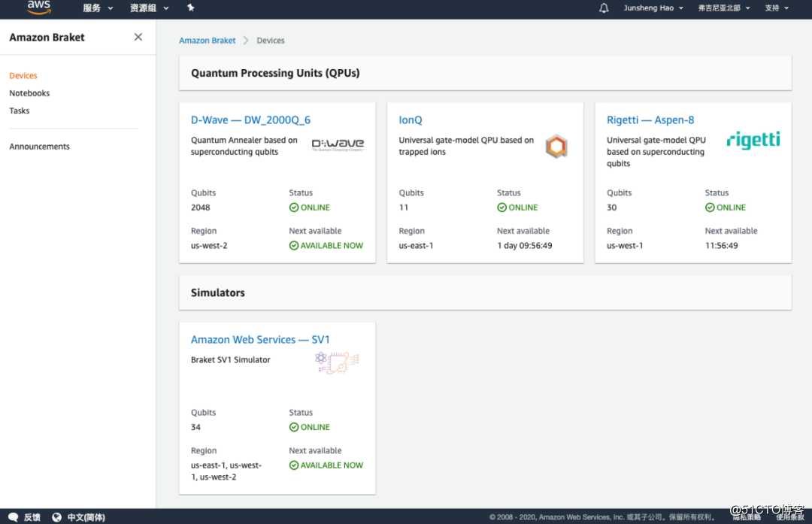Open the Junsheng Hao account menu
The height and width of the screenshot is (524, 812).
pos(653,8)
